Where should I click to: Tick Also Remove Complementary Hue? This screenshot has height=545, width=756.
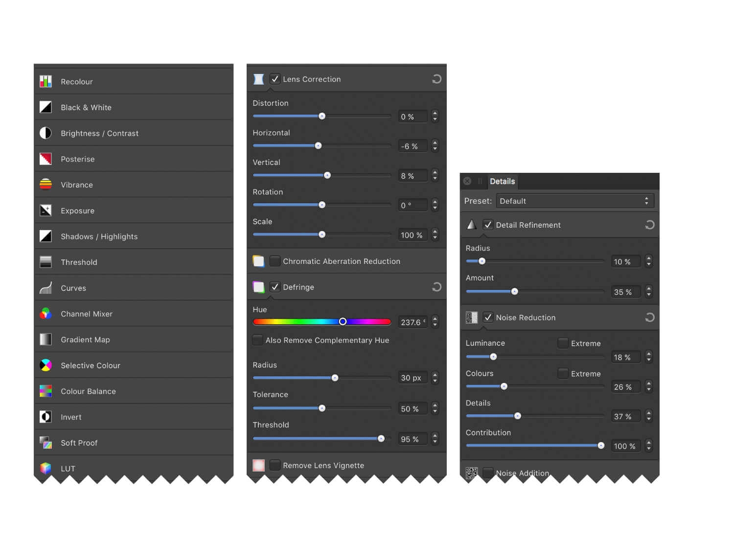257,340
